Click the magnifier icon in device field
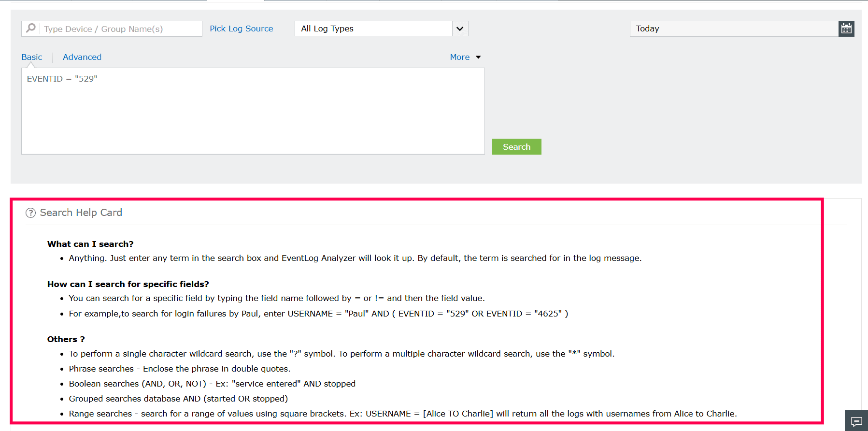 coord(31,29)
